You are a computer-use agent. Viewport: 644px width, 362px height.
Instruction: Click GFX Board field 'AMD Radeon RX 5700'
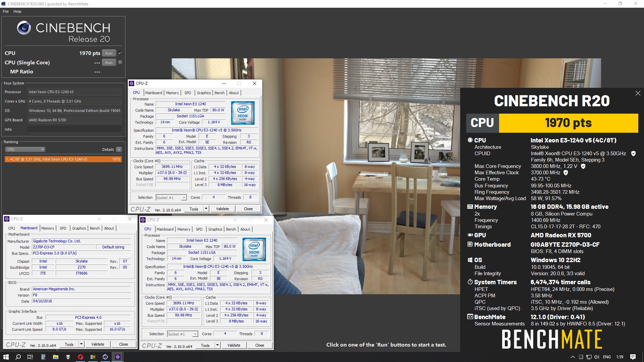pos(74,120)
